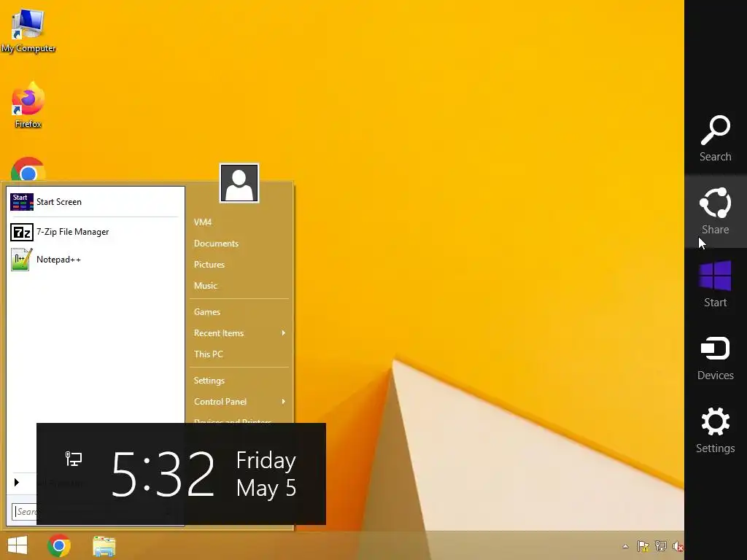
Task: Launch Firefox from the desktop icon
Action: [28, 106]
